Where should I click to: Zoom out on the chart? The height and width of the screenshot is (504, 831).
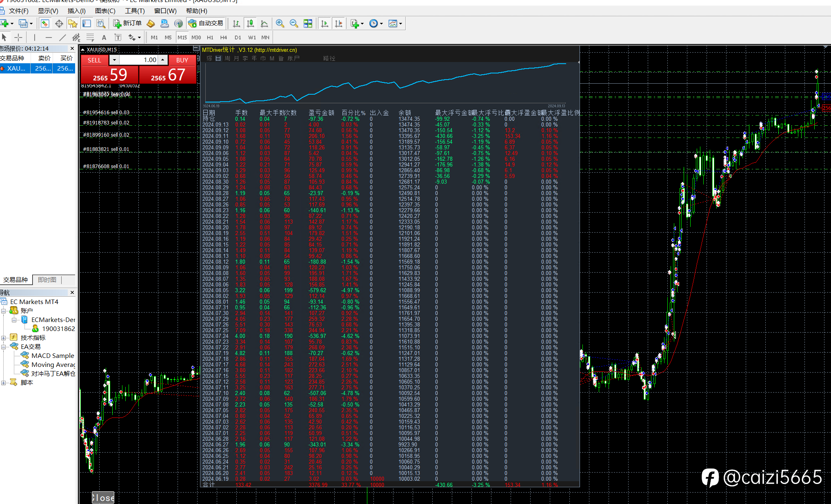tap(294, 24)
